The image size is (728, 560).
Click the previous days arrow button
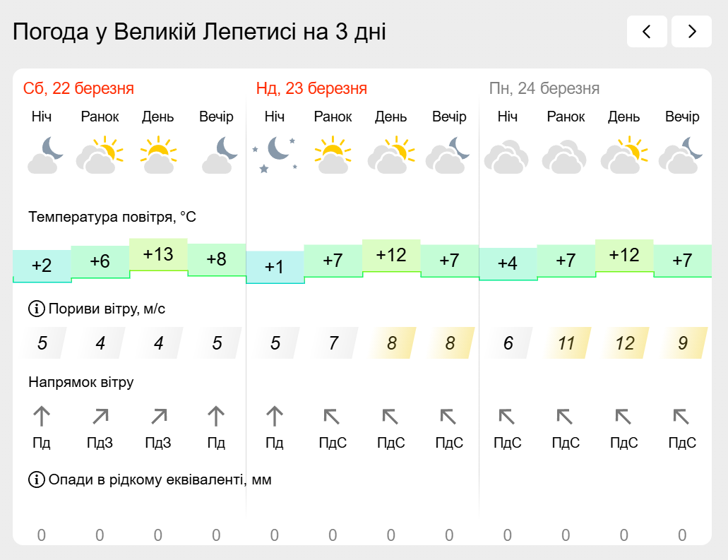coord(647,32)
